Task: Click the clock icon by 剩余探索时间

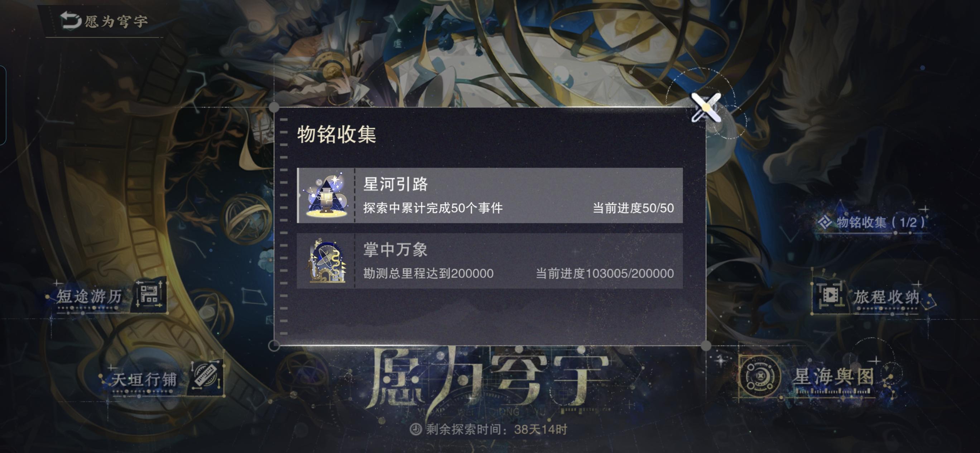Action: [x=416, y=429]
